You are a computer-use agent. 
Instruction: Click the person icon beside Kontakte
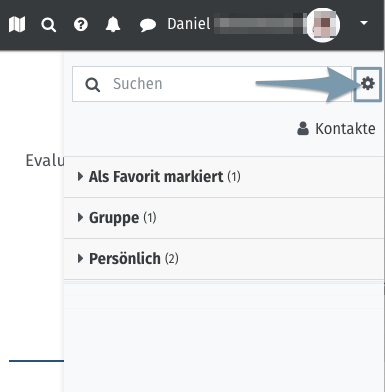coord(303,129)
